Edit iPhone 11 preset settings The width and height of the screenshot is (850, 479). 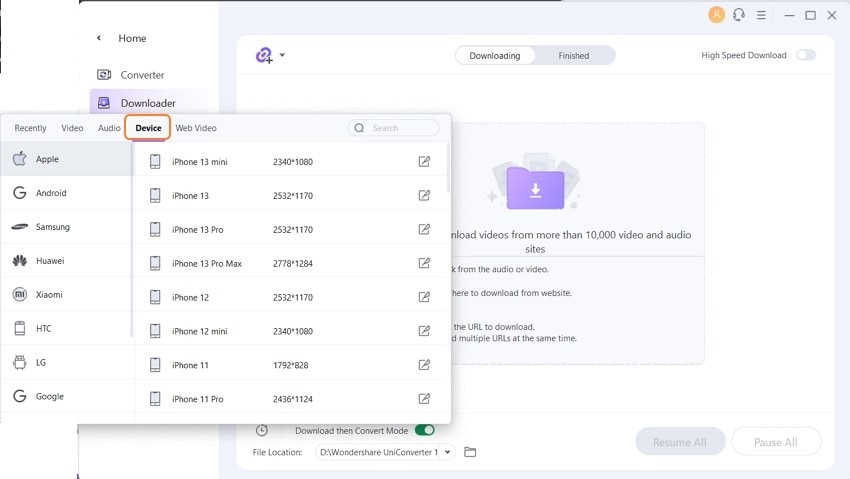(x=424, y=365)
